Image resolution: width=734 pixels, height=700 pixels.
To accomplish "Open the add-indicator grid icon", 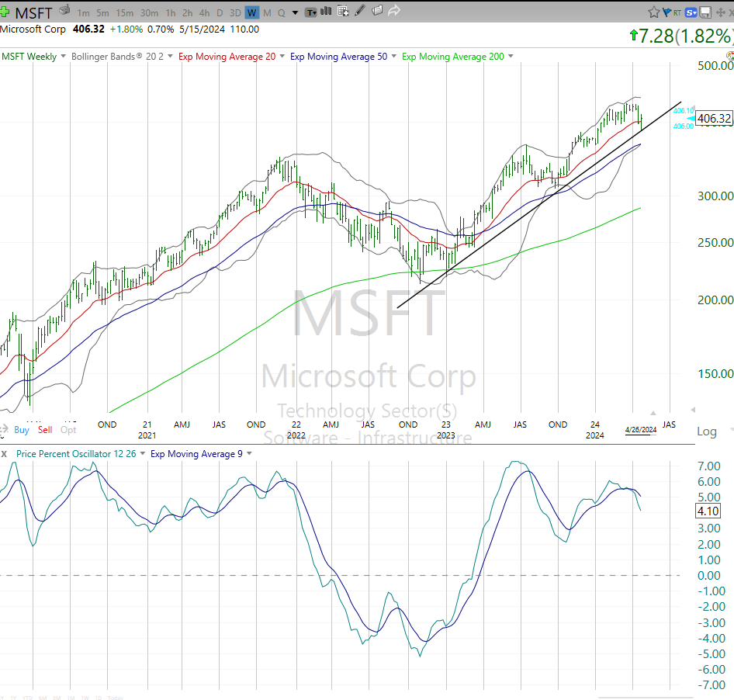I will [342, 11].
